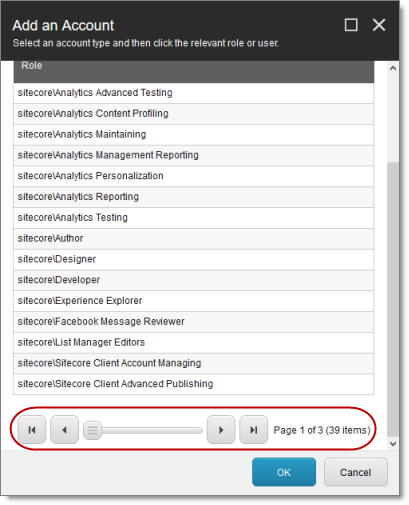Go to previous page of roles
409x505 pixels.
pyautogui.click(x=64, y=430)
